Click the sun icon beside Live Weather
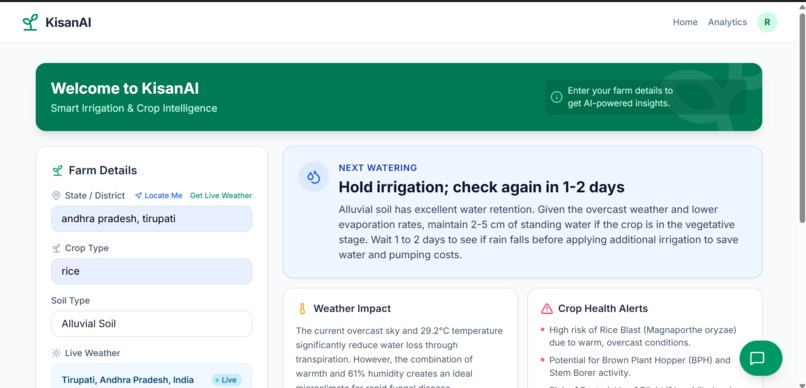The width and height of the screenshot is (806, 388). 56,353
